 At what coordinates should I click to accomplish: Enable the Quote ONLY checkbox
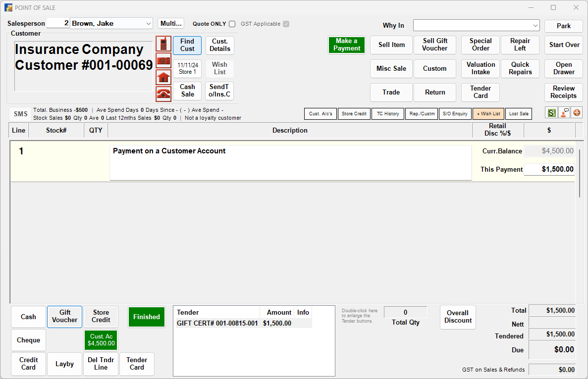pyautogui.click(x=231, y=24)
